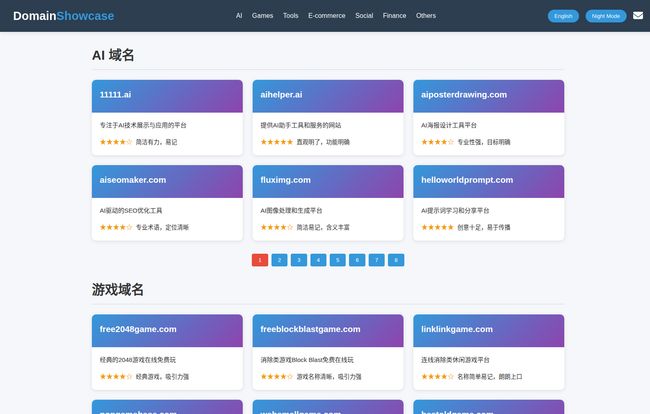Switch language with English button
The height and width of the screenshot is (414, 650).
click(563, 16)
